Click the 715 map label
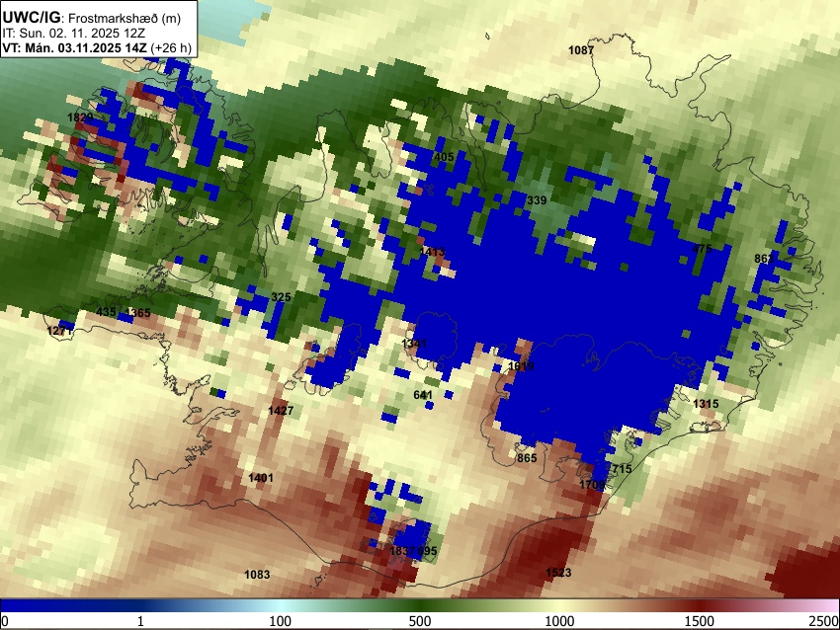 click(x=622, y=469)
